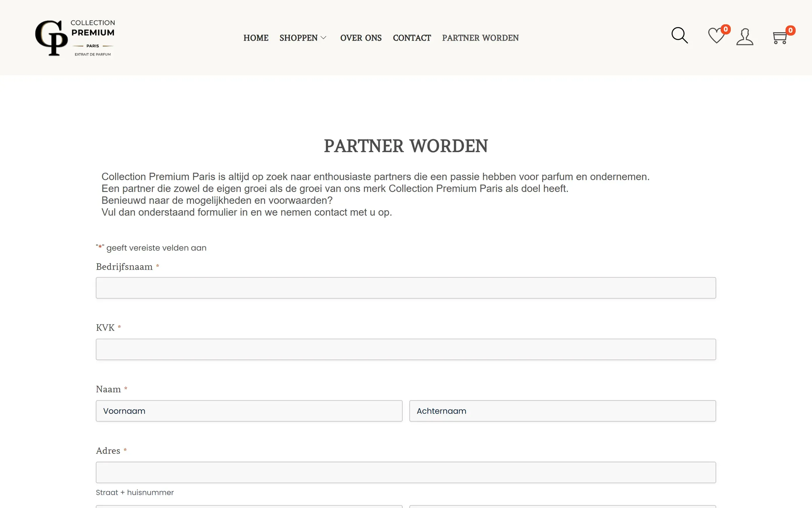Open the Over Ons menu item
The width and height of the screenshot is (812, 508).
tap(361, 38)
